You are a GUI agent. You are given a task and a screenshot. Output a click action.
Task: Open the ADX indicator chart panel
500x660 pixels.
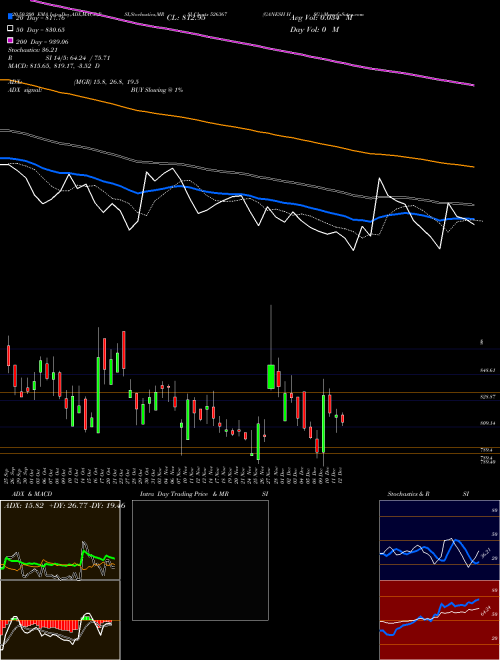tap(60, 540)
